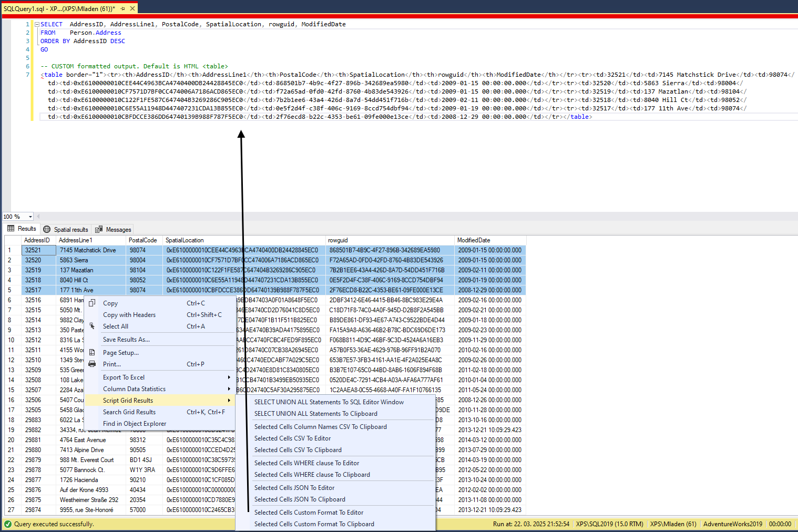Click the green query success status icon

(7, 524)
